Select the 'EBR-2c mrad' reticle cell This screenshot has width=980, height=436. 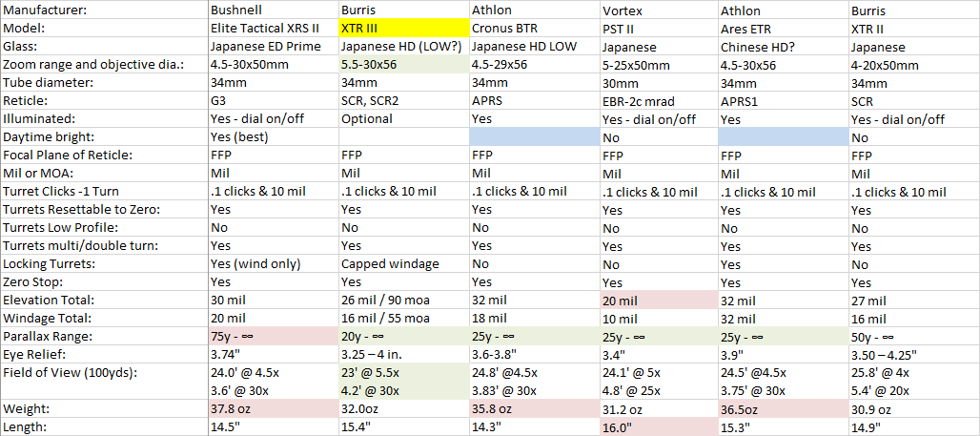click(659, 100)
